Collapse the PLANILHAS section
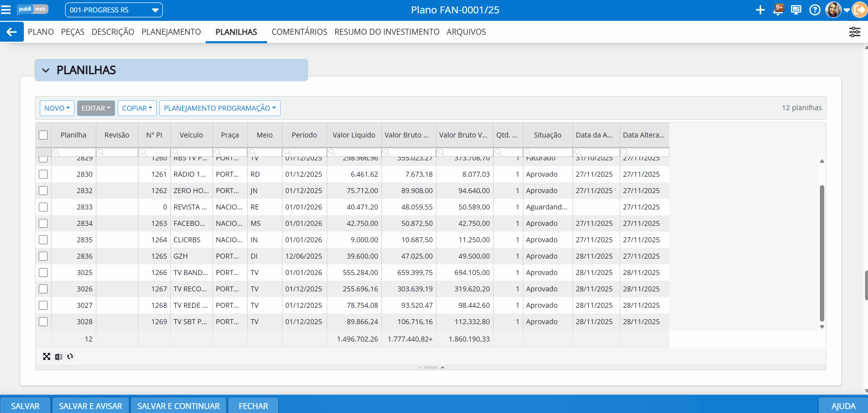Image resolution: width=868 pixels, height=413 pixels. coord(46,70)
